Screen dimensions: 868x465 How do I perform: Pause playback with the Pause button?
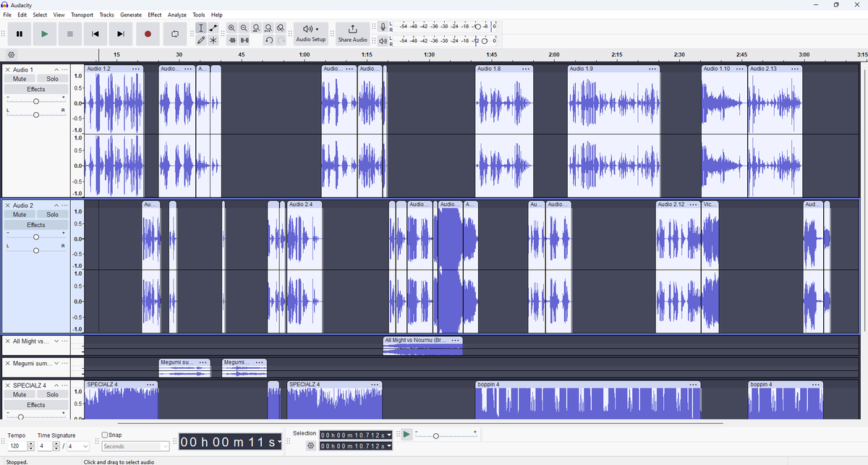[20, 34]
